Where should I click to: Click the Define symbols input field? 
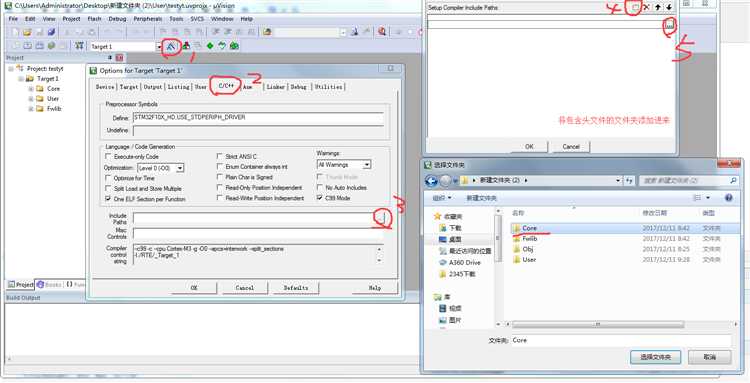pyautogui.click(x=258, y=118)
